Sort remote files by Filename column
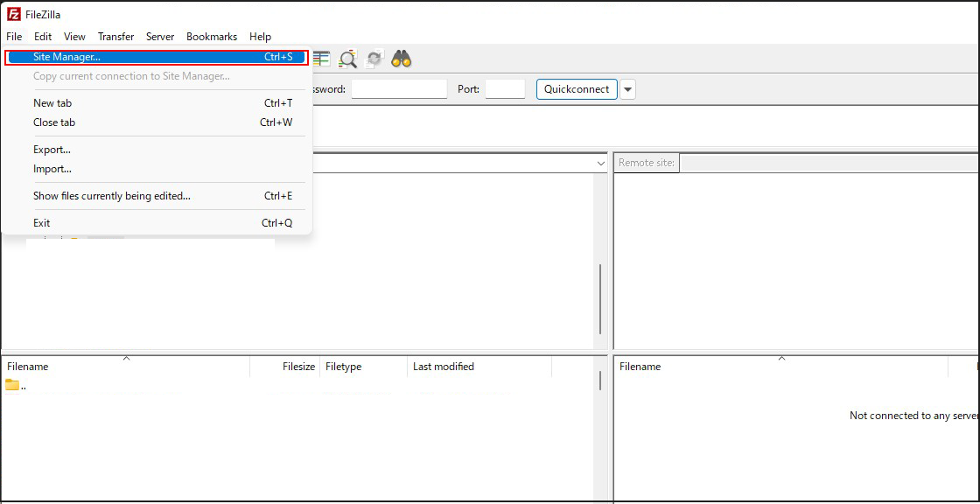980x504 pixels. pos(781,367)
